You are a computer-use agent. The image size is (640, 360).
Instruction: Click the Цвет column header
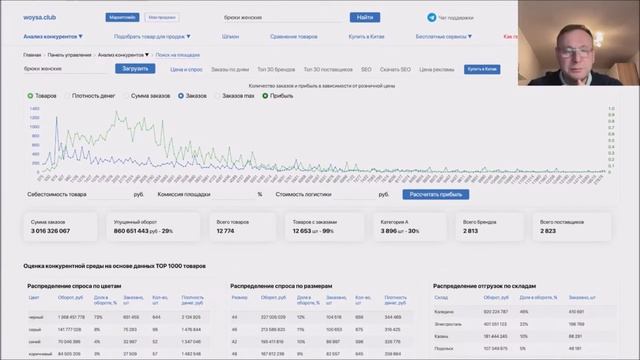pos(34,298)
